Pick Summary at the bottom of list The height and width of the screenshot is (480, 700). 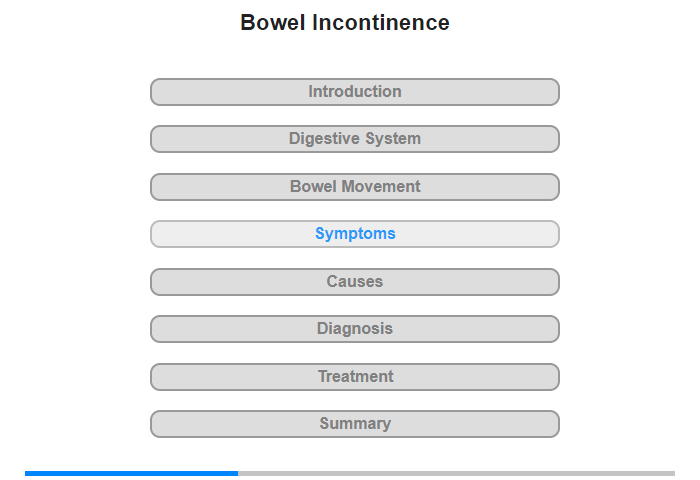click(354, 424)
